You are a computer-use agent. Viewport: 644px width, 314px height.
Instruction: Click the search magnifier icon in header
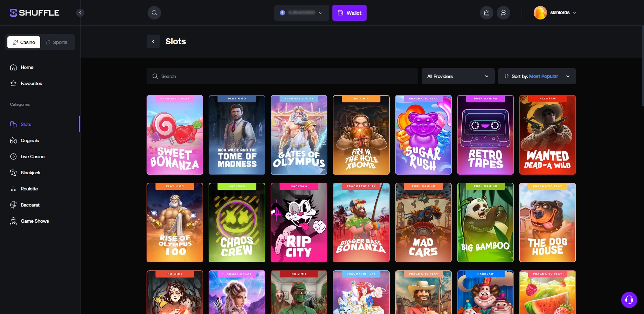coord(154,13)
